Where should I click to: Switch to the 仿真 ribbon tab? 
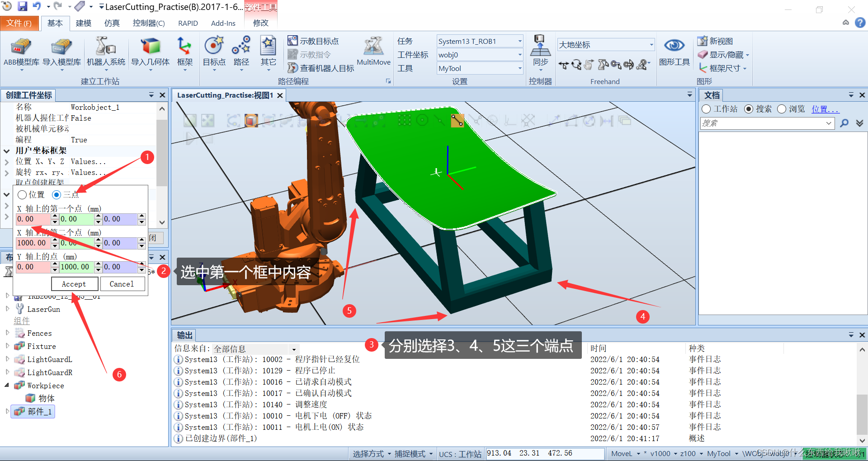112,23
